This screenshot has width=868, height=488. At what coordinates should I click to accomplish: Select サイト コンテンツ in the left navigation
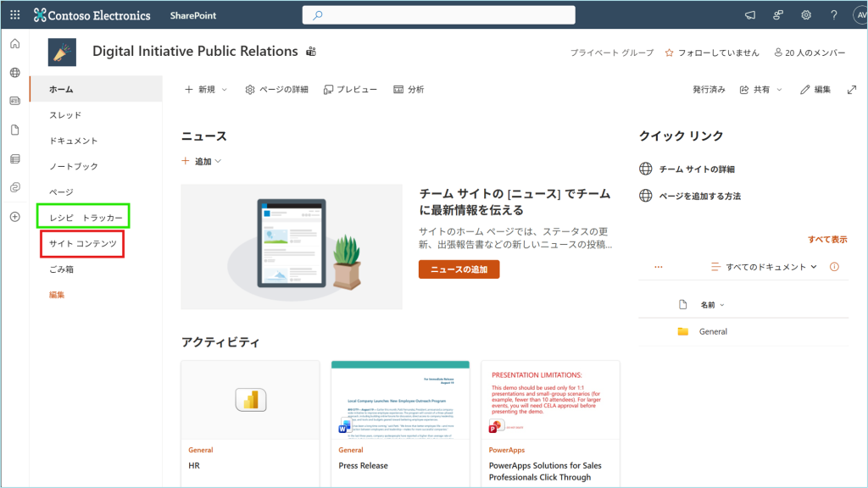point(82,244)
